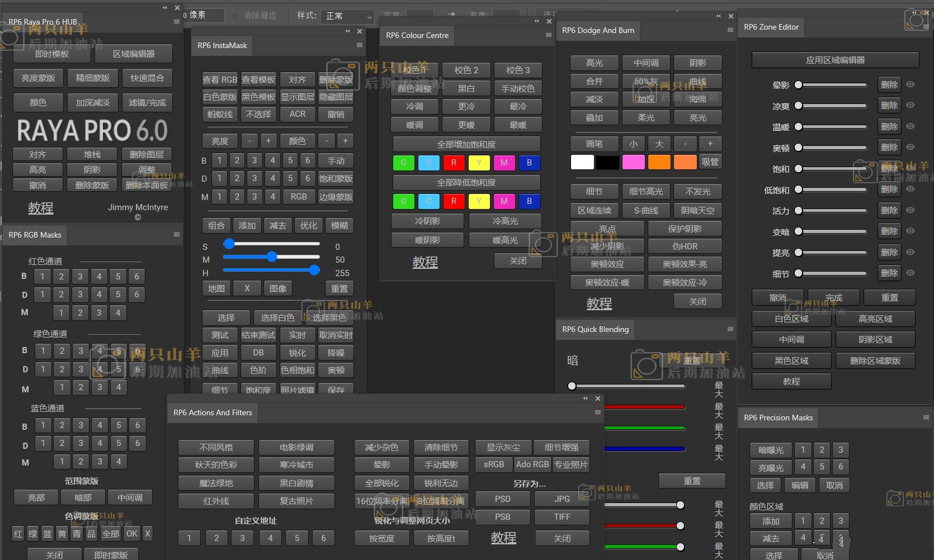Open the RP6 InstaMask panel menu icon
Image resolution: width=934 pixels, height=560 pixels.
360,45
